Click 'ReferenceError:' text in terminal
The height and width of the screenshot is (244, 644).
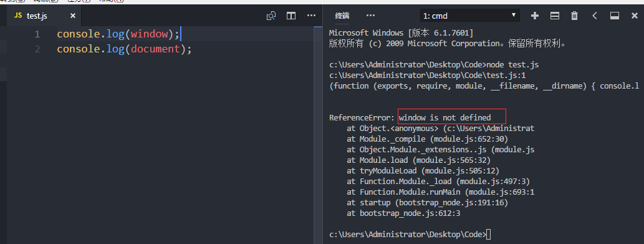362,118
